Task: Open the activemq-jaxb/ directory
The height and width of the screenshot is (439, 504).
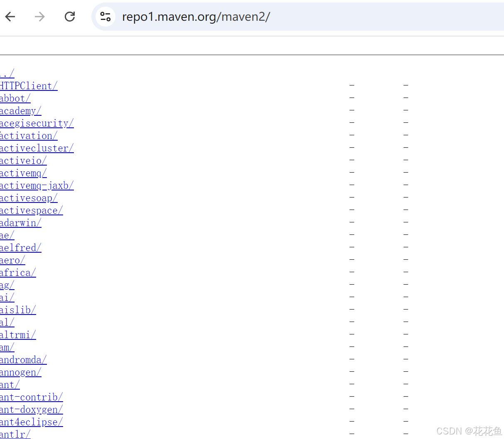Action: (x=37, y=185)
